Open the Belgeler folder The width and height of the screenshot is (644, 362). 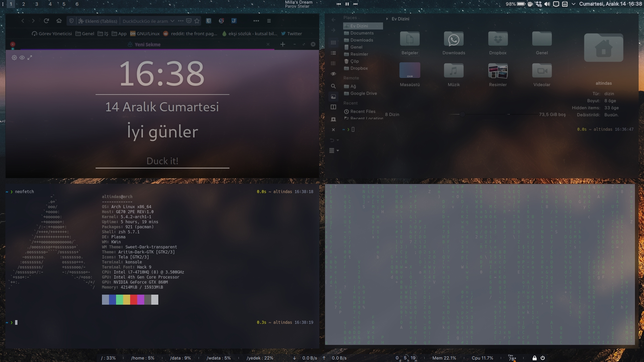[410, 43]
